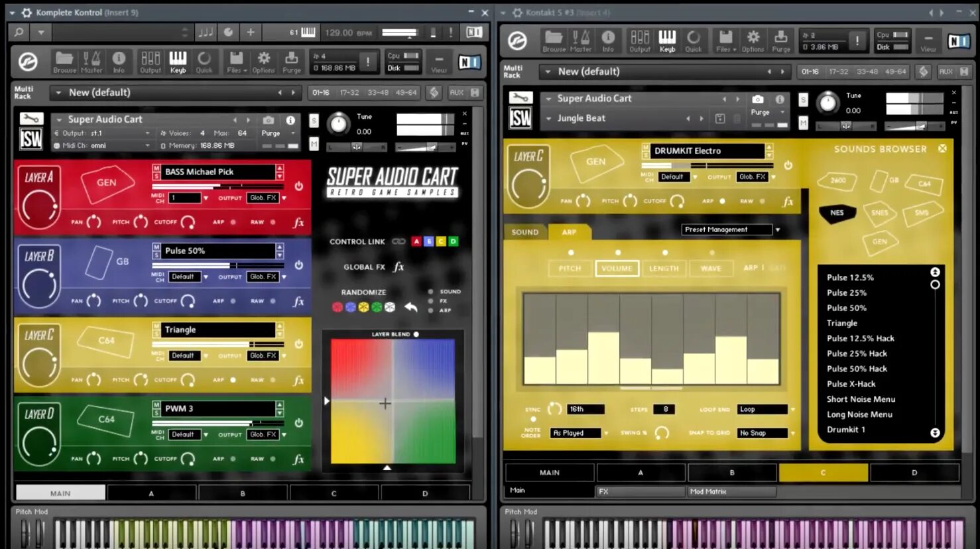Open Quick load in Komplete Kontrol window
Viewport: 980px width, 549px height.
[x=204, y=62]
